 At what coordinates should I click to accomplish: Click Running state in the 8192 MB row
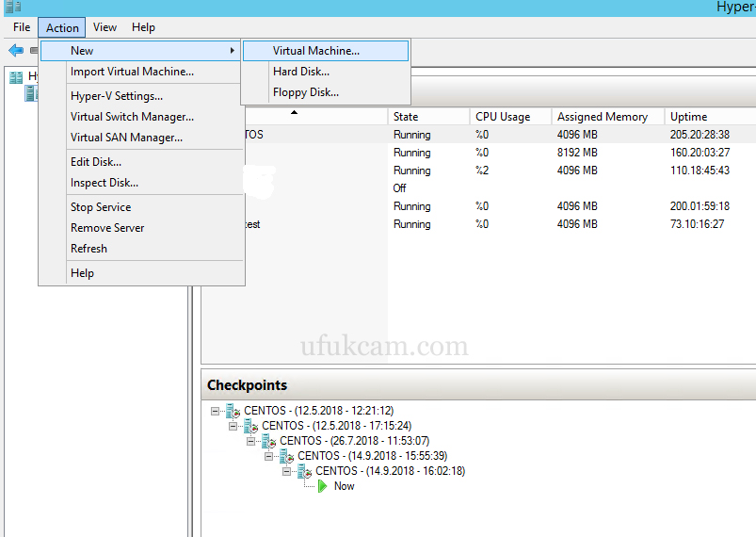pos(411,153)
